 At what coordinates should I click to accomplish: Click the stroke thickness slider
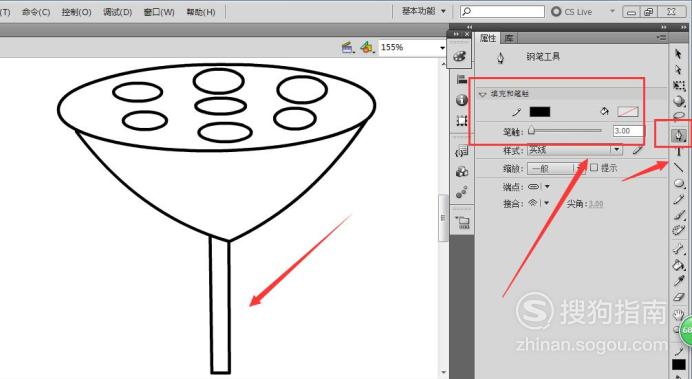tap(566, 131)
